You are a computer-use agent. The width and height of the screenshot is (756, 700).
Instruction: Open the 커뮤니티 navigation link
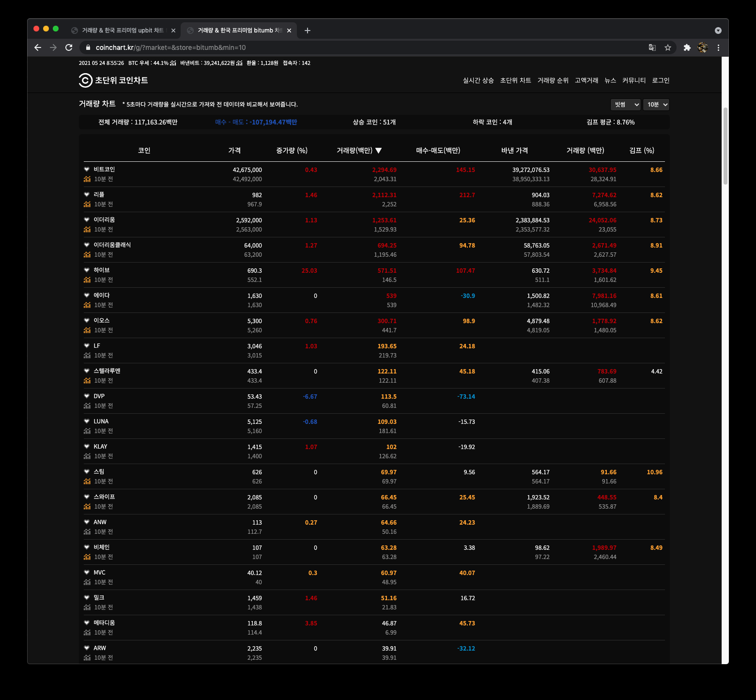click(634, 80)
